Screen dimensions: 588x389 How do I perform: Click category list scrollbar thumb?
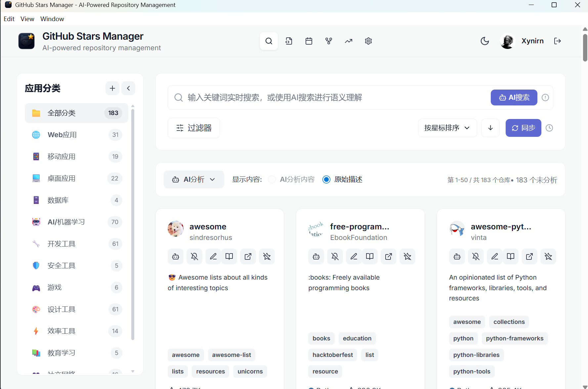pos(133,224)
